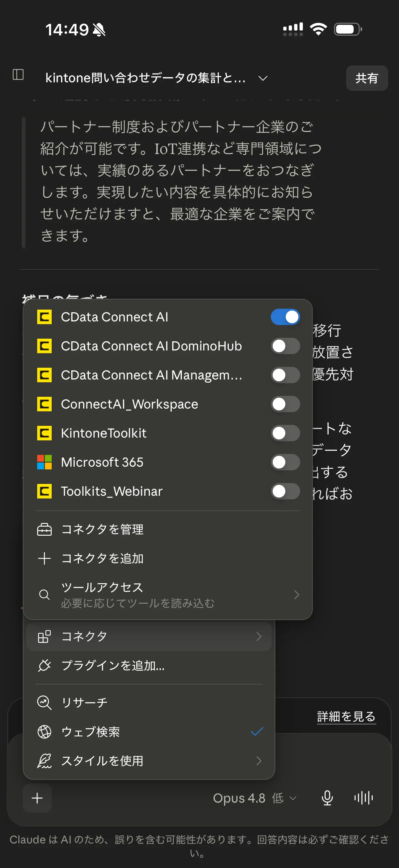Choose リサーチ menu item
The height and width of the screenshot is (868, 399).
click(x=149, y=702)
